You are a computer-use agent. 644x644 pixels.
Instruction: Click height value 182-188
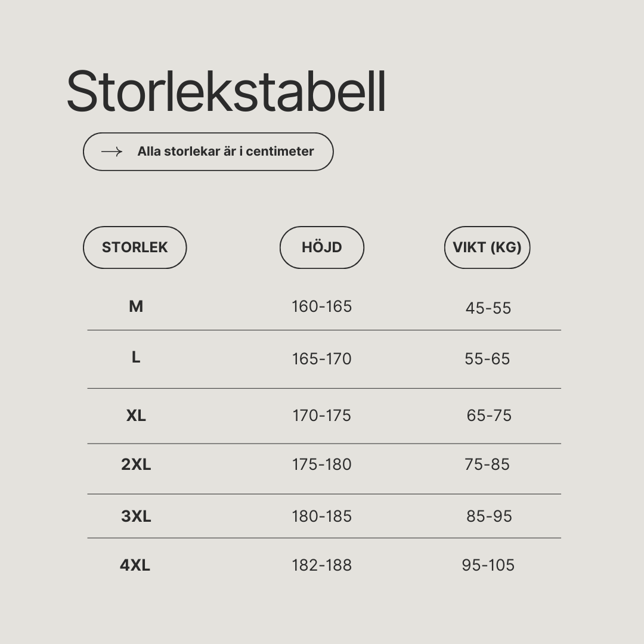[322, 565]
